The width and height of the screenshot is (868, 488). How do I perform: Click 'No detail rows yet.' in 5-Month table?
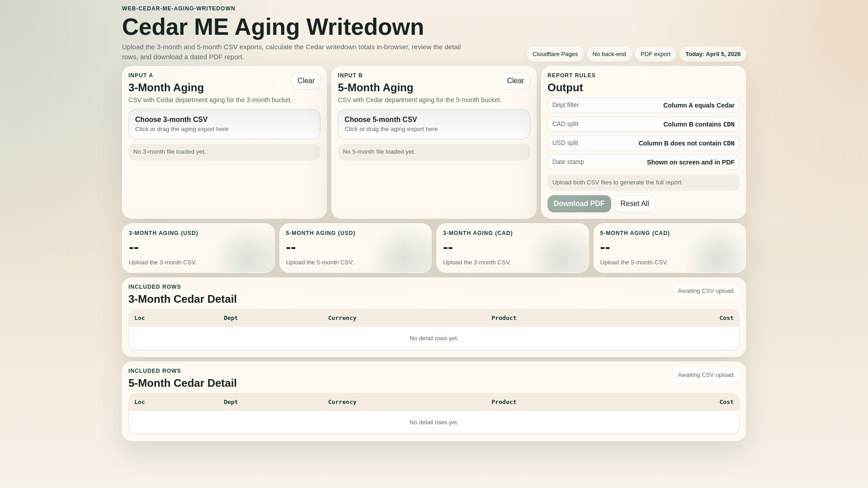pos(434,422)
